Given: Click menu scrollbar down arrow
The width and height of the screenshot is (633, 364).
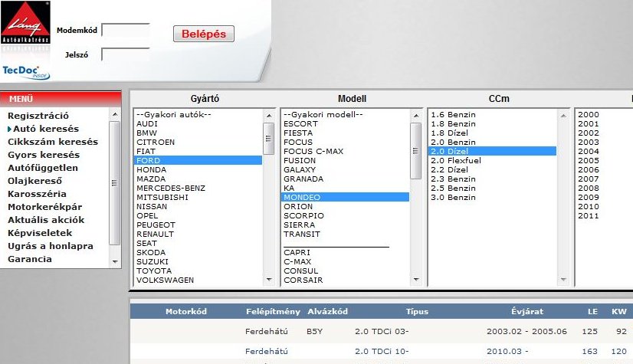Looking at the screenshot, I should 115,262.
